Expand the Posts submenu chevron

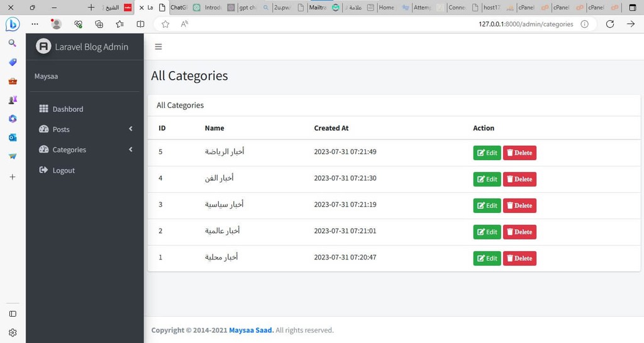pyautogui.click(x=131, y=129)
